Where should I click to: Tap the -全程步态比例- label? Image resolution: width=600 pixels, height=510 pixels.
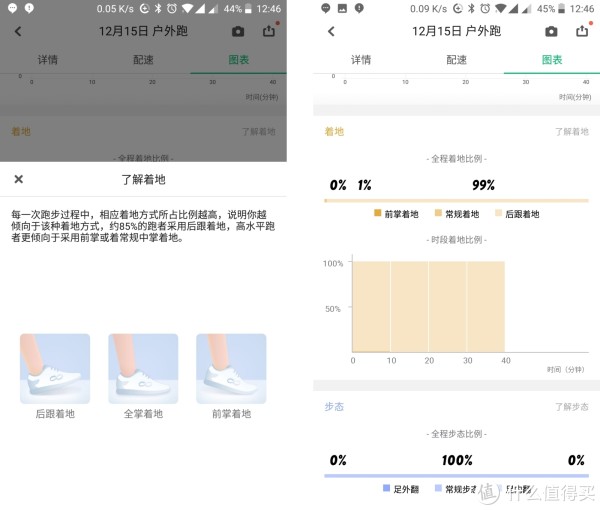(x=456, y=434)
